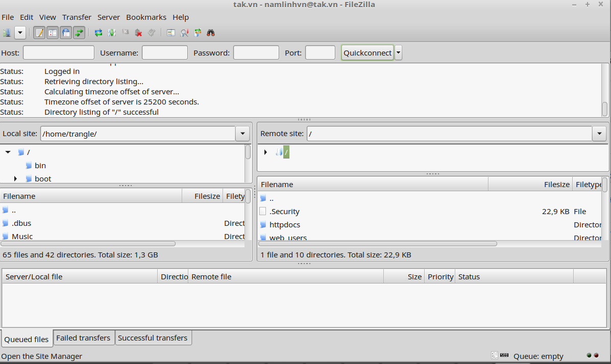Viewport: 611px width, 364px height.
Task: Sort local list by Filesize column
Action: point(203,196)
